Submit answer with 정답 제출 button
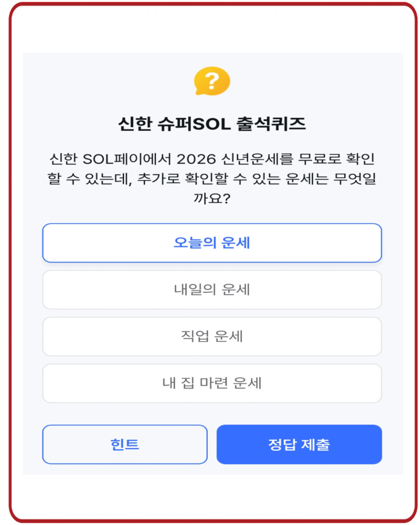420x525 pixels. point(299,445)
